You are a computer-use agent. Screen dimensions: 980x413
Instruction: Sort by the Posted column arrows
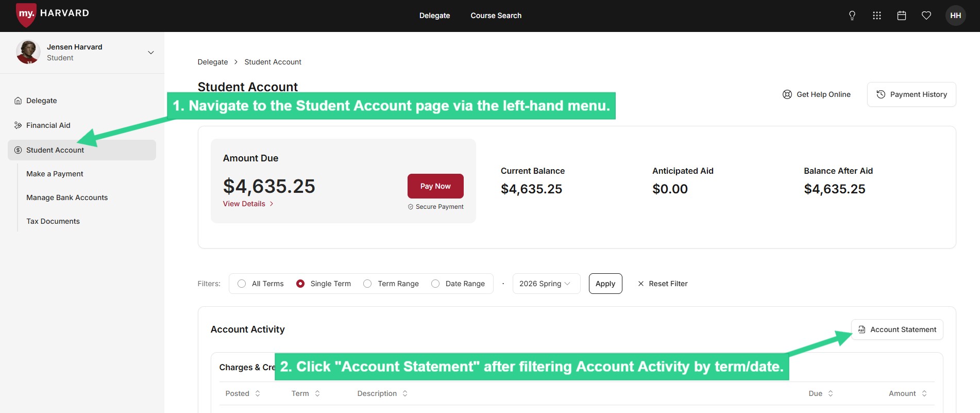[x=258, y=393]
